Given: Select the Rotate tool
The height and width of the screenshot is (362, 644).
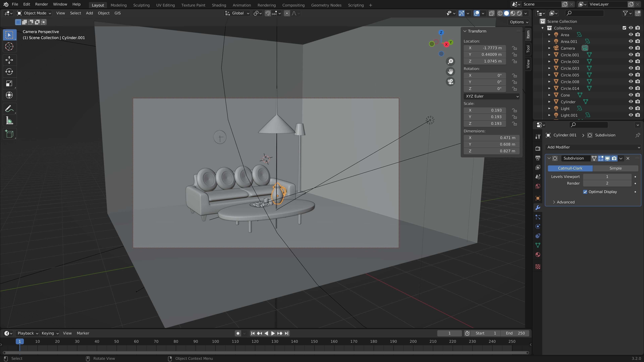Looking at the screenshot, I should click(x=9, y=72).
